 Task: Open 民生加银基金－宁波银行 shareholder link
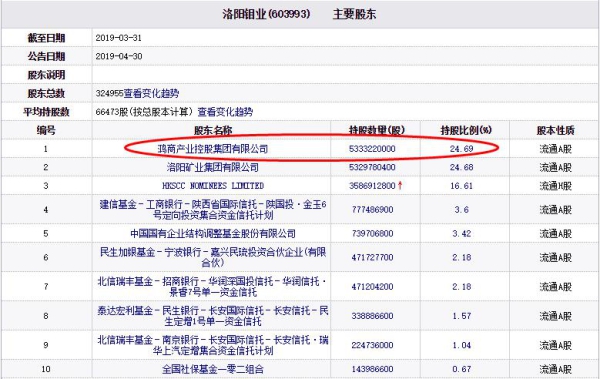[x=213, y=257]
